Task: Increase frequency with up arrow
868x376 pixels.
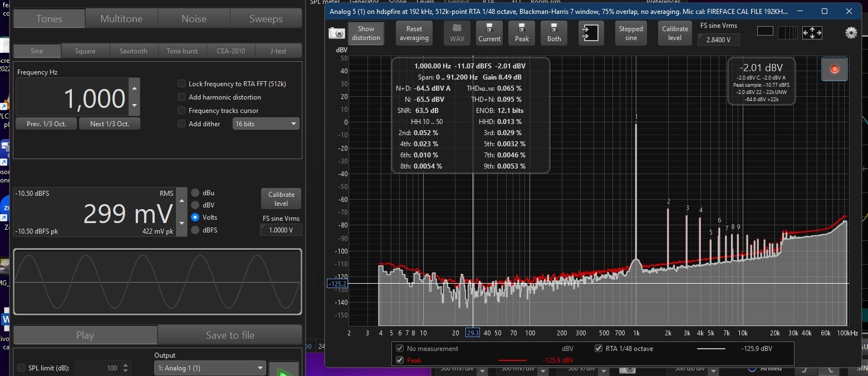Action: [134, 87]
